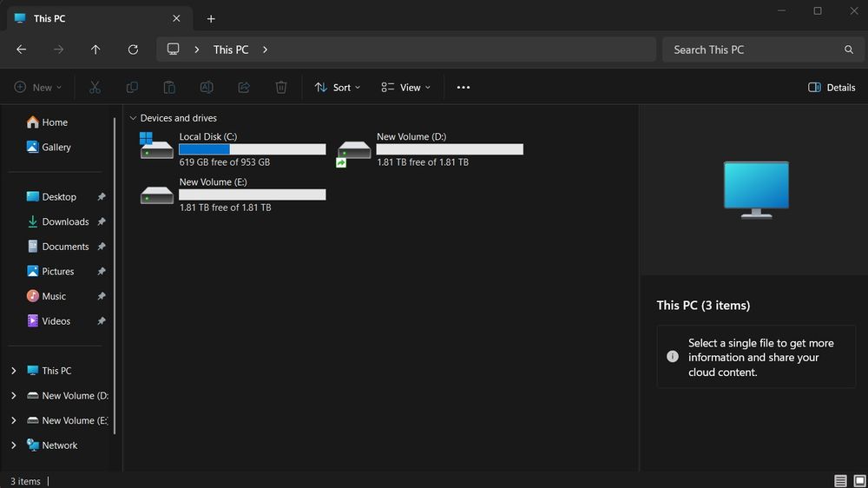Screen dimensions: 868x488
Task: Open the View dropdown menu
Action: pos(405,87)
